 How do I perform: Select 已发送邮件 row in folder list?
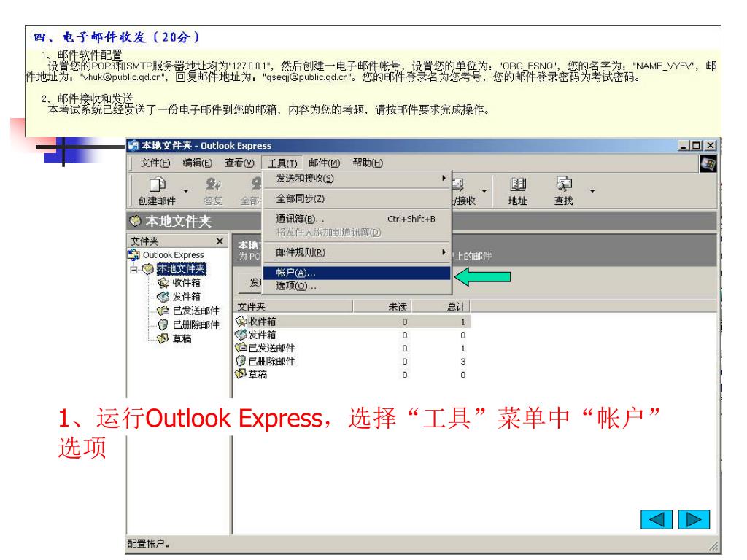click(x=352, y=349)
